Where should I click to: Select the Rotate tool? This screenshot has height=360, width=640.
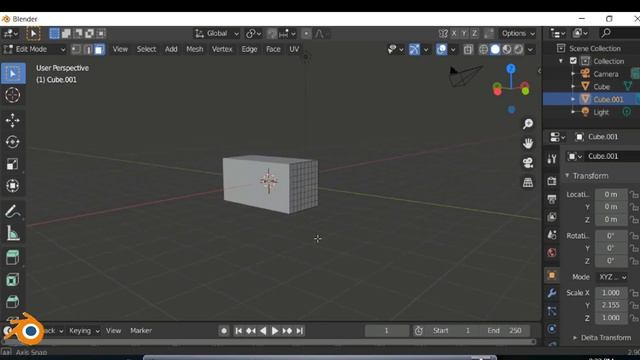tap(13, 142)
